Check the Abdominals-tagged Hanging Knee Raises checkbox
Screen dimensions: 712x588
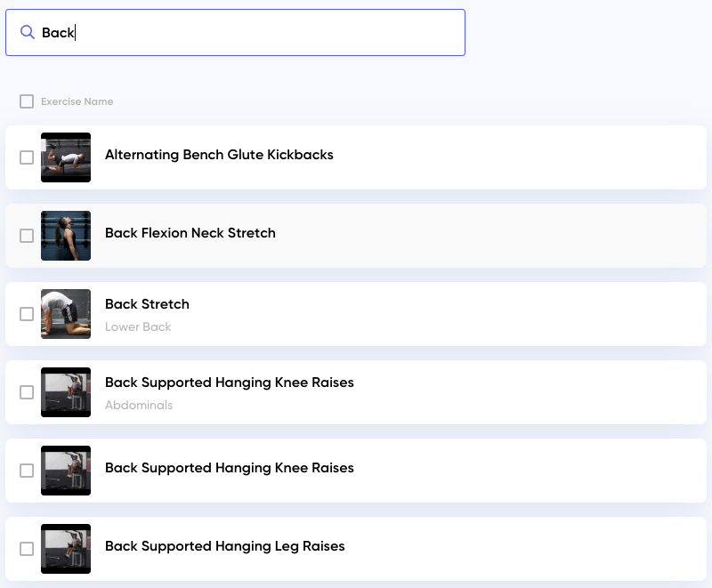point(27,392)
